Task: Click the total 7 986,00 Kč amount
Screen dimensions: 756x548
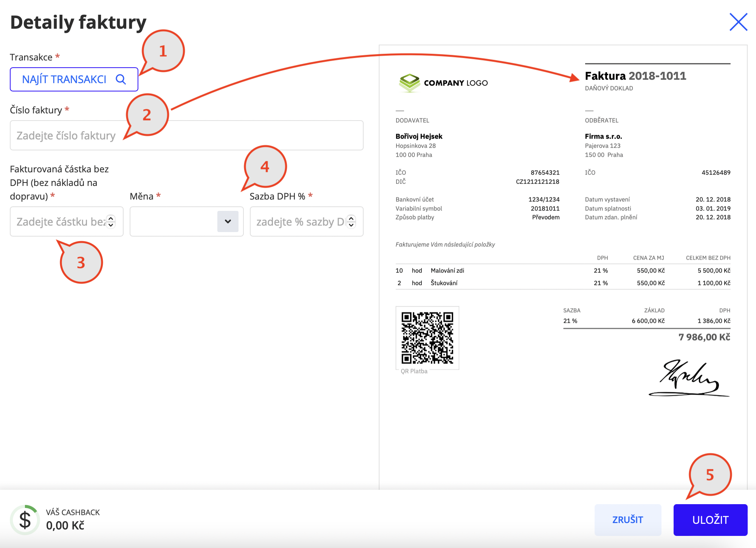Action: click(x=704, y=337)
